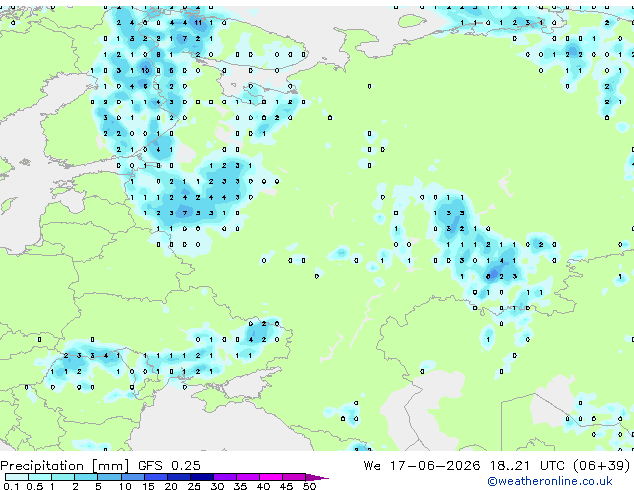Click the '25' legend scale label

(194, 486)
